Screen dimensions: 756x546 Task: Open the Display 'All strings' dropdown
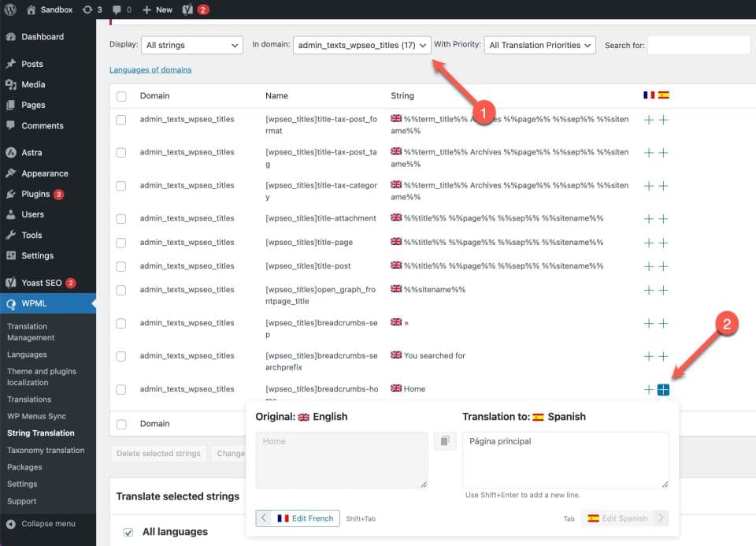coord(192,46)
